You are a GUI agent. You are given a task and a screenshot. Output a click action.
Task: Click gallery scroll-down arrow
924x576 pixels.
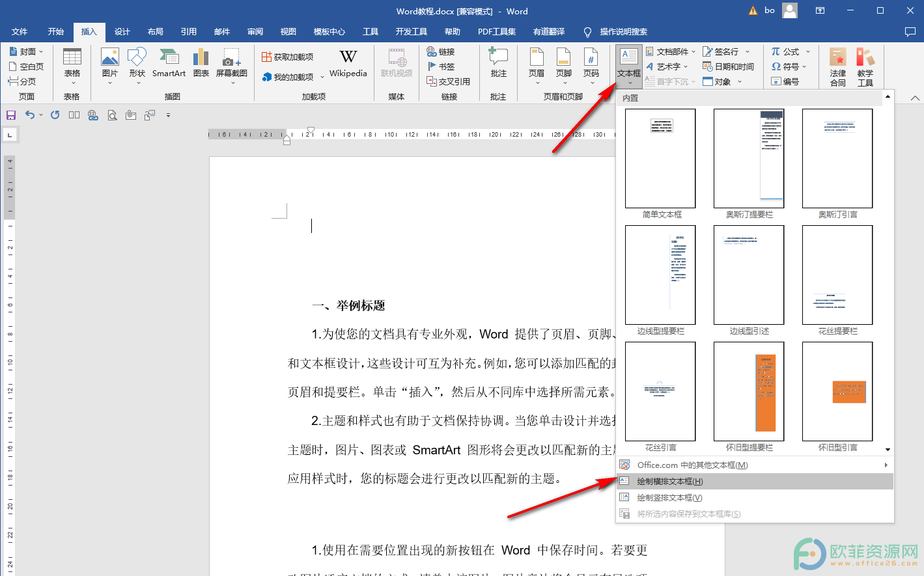pyautogui.click(x=888, y=450)
